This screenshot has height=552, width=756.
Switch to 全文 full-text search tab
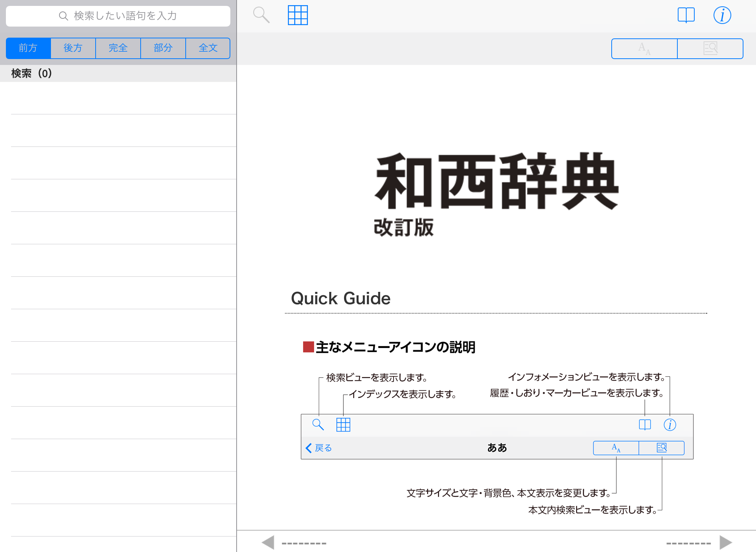[208, 48]
